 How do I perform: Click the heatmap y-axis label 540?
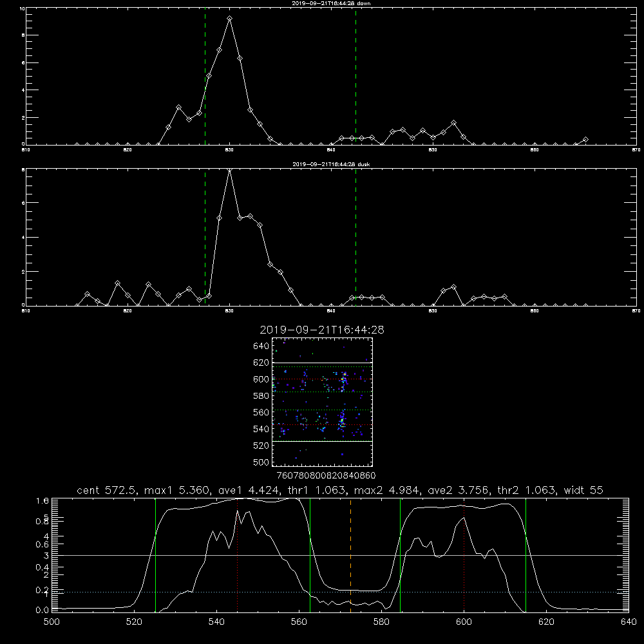(x=261, y=429)
